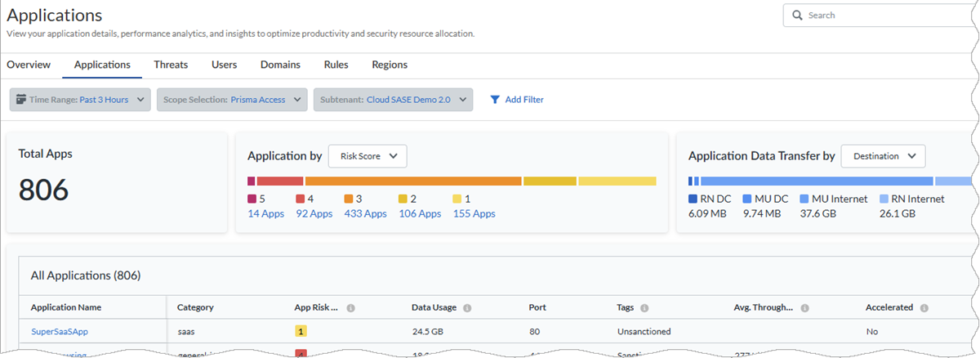The width and height of the screenshot is (980, 358).
Task: Click the 433 Apps risk link
Action: pos(365,214)
